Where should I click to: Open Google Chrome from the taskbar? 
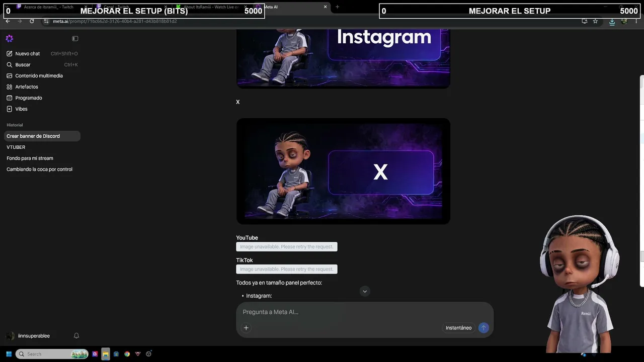click(x=127, y=354)
